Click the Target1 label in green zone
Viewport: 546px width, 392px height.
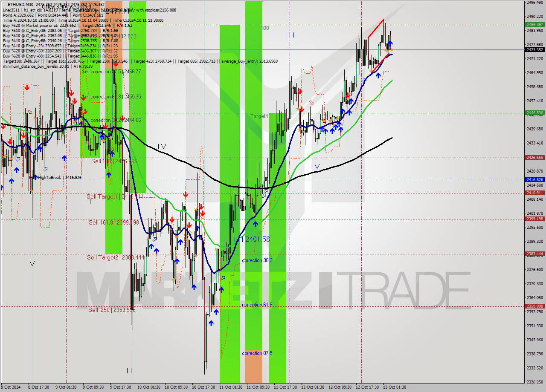click(x=259, y=116)
